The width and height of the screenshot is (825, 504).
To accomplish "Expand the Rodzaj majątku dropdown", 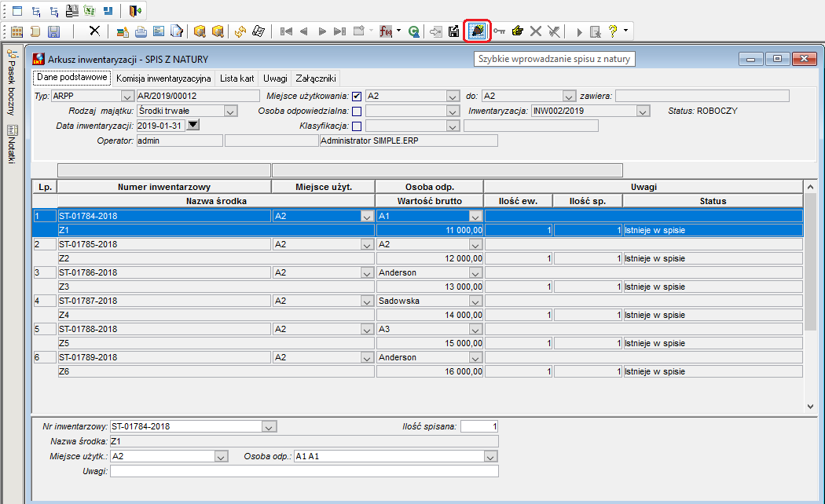I will tap(230, 111).
